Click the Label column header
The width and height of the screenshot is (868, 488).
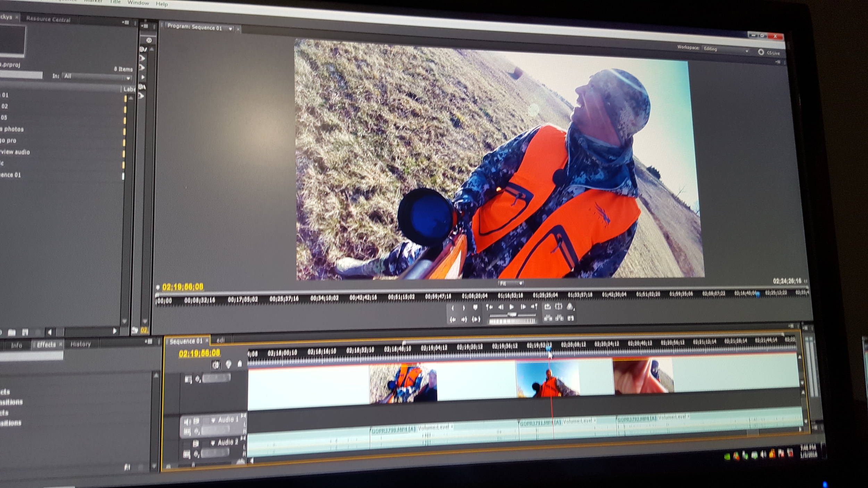(129, 89)
